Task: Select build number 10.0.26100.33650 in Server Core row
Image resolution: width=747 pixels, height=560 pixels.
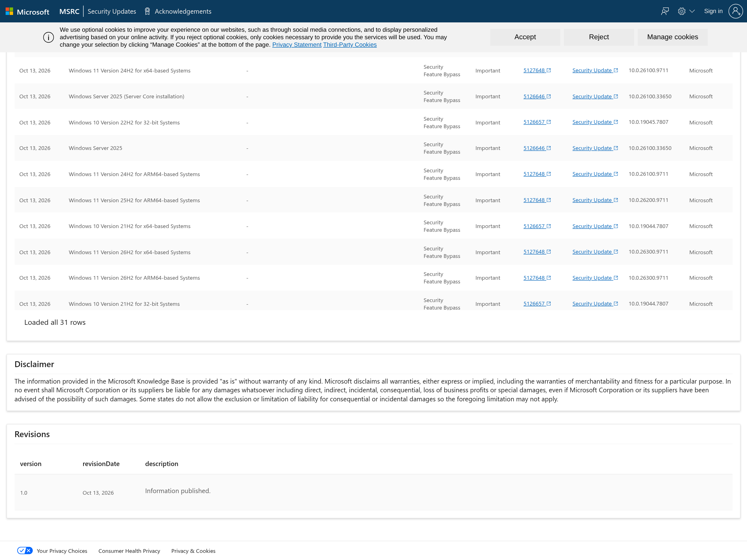Action: tap(650, 96)
